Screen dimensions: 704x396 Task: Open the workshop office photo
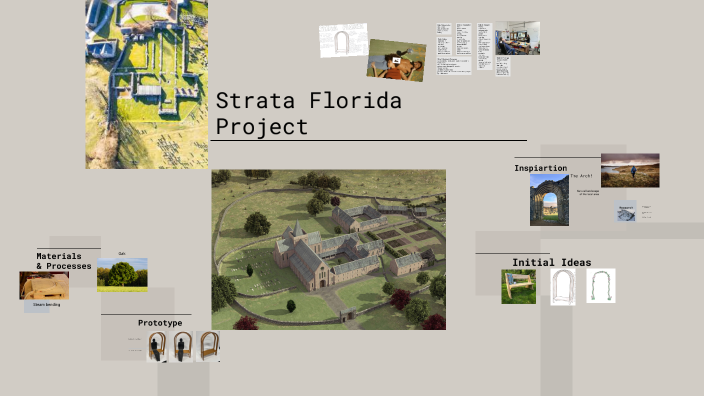517,38
